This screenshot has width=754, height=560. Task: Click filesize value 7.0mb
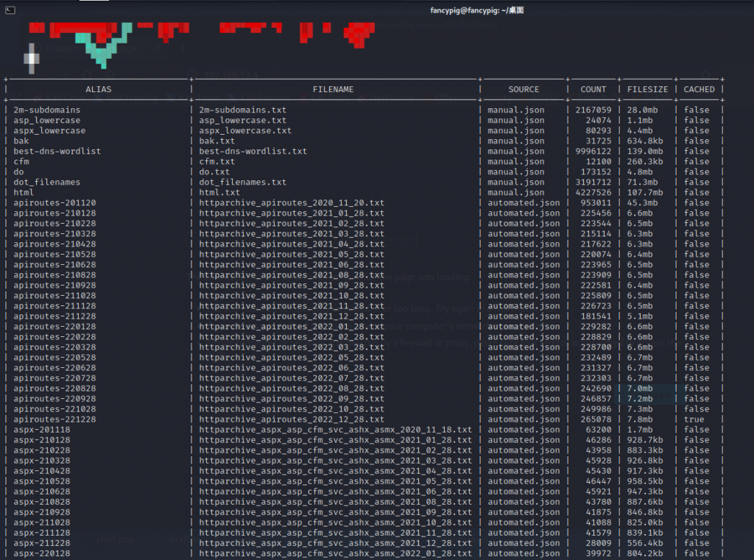640,389
